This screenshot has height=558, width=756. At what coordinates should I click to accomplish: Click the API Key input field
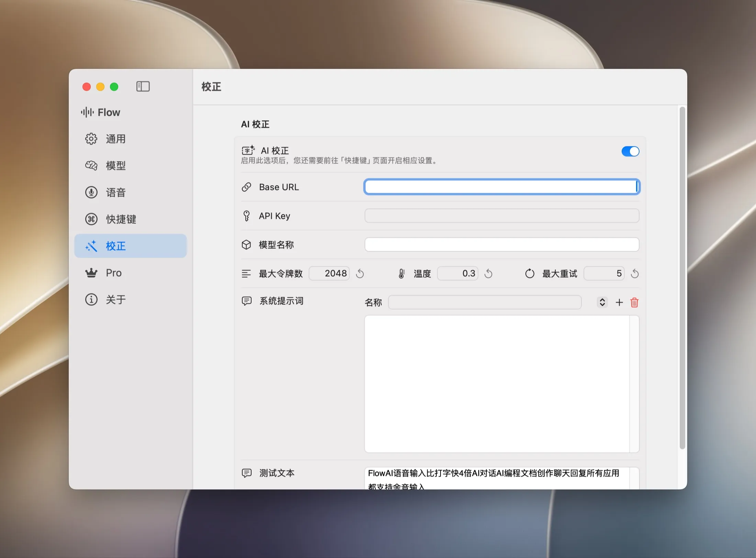pos(502,216)
